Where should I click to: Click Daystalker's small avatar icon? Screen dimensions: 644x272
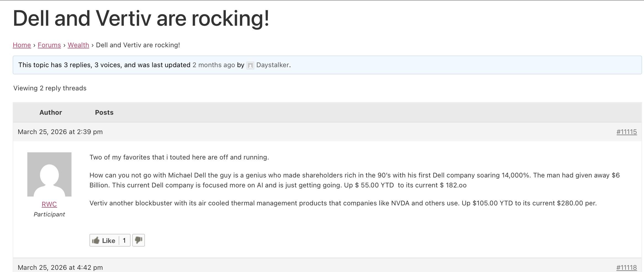(x=250, y=66)
